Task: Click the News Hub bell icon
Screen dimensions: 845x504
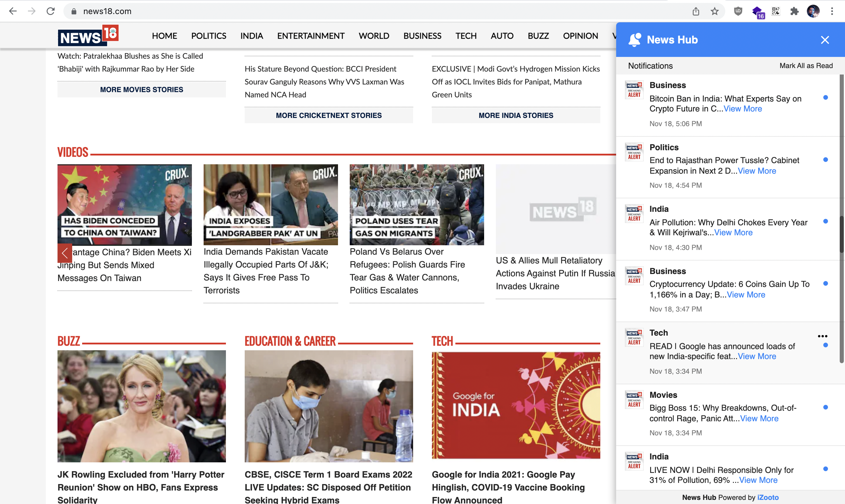Action: (634, 40)
